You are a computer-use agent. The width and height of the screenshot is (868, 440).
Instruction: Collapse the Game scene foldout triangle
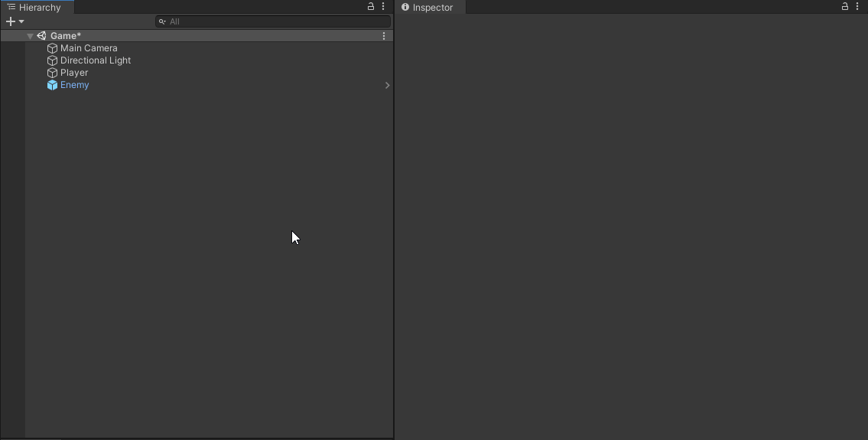[31, 36]
